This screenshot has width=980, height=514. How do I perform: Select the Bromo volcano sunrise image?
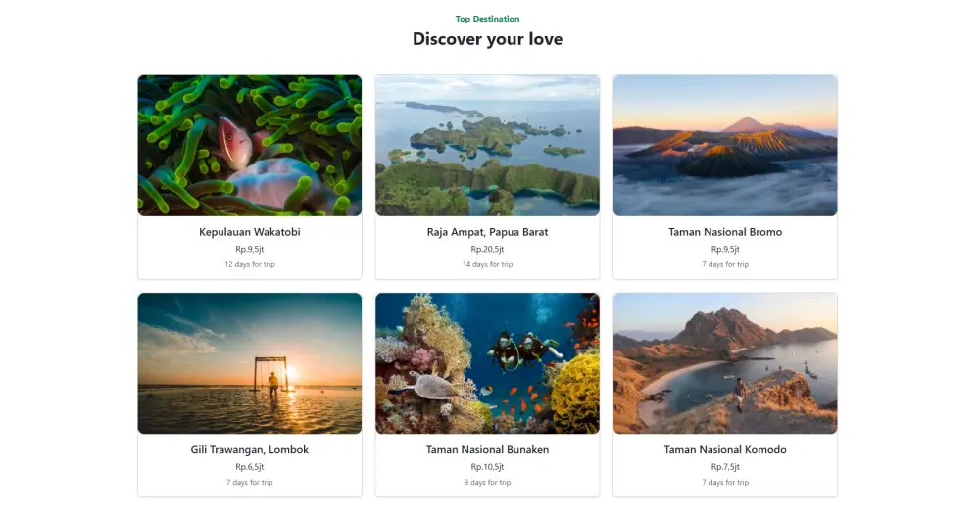click(725, 146)
